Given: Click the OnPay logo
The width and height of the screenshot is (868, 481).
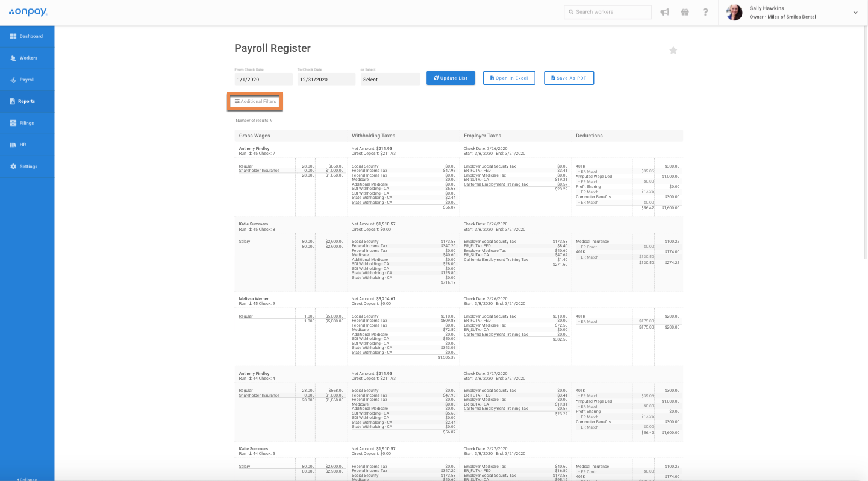Looking at the screenshot, I should point(28,12).
